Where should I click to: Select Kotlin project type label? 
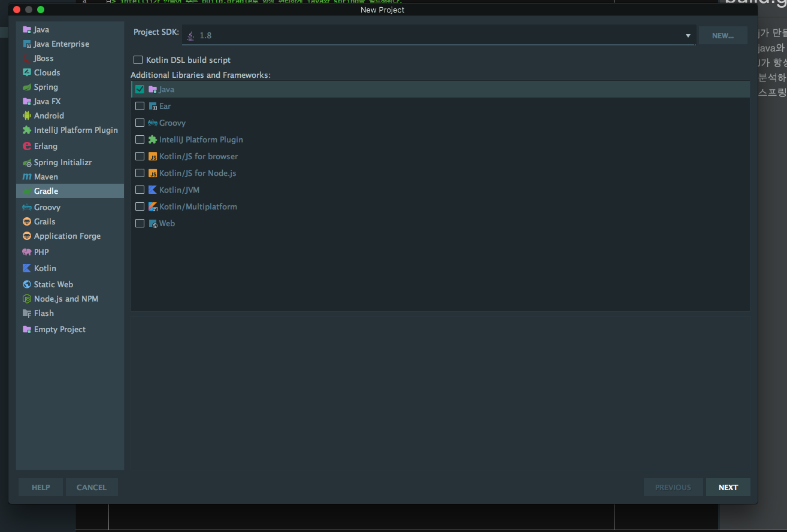click(x=45, y=268)
